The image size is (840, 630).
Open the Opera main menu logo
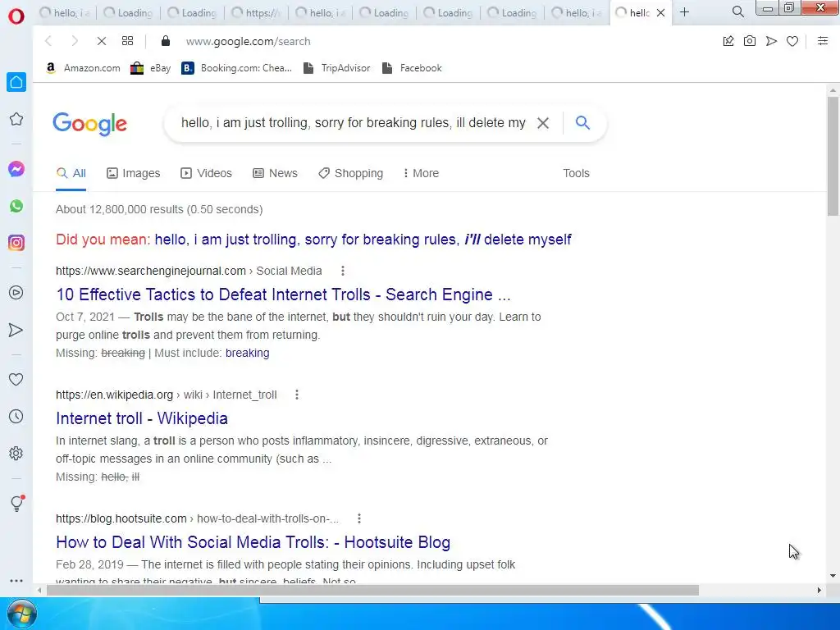[16, 16]
